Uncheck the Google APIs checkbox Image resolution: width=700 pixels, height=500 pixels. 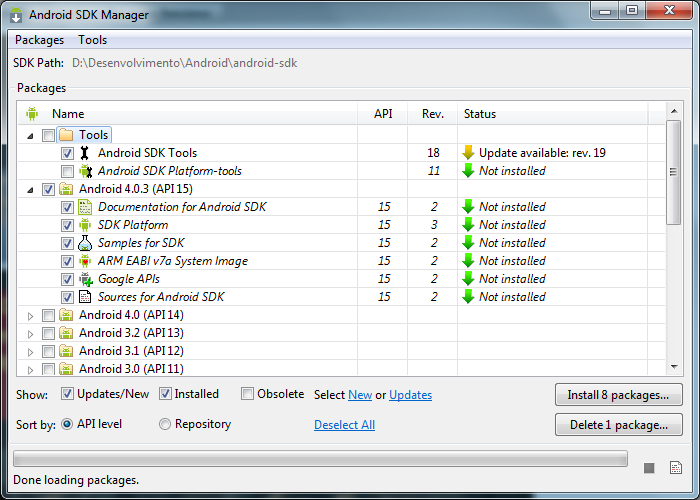(x=67, y=279)
